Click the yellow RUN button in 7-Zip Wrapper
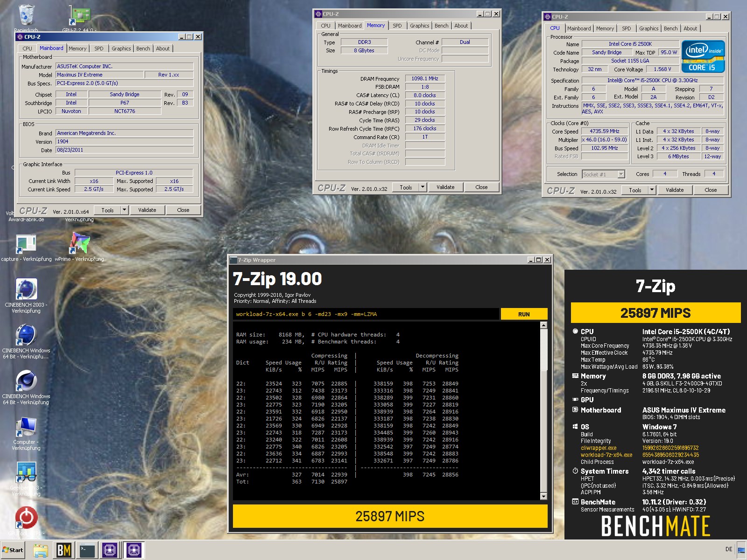747x560 pixels. (524, 314)
